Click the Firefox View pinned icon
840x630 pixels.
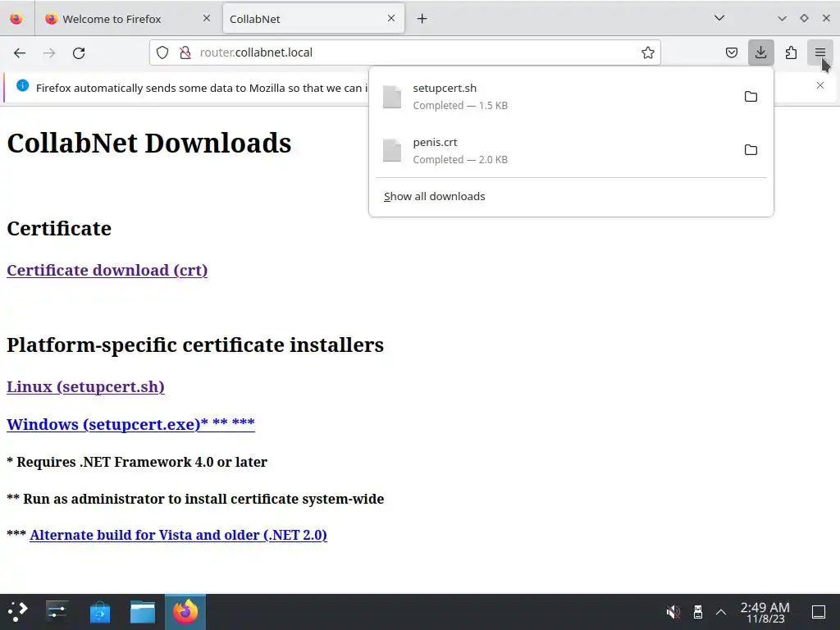tap(16, 19)
